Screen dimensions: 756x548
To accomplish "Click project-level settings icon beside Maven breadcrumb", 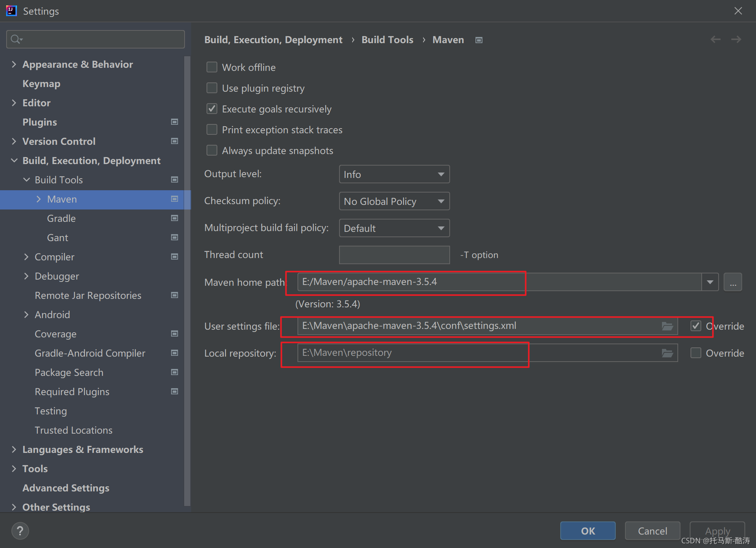I will tap(479, 40).
